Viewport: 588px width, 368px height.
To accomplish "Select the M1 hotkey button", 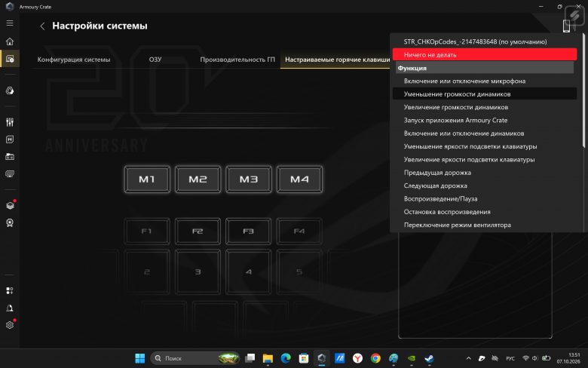I will [147, 179].
